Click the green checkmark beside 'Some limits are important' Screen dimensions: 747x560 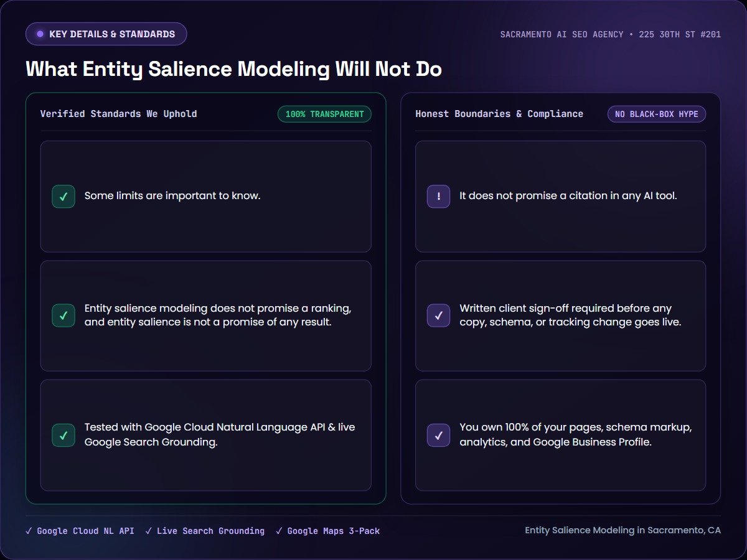(63, 197)
